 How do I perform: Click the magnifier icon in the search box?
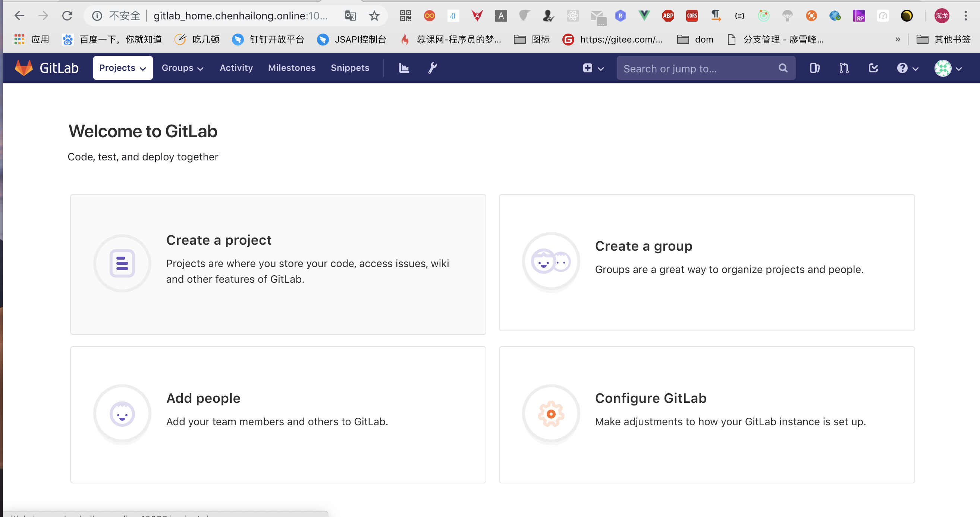pos(783,68)
